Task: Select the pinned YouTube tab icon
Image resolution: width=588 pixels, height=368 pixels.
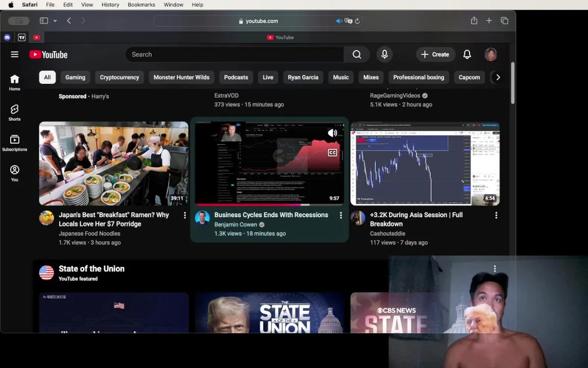Action: (37, 37)
